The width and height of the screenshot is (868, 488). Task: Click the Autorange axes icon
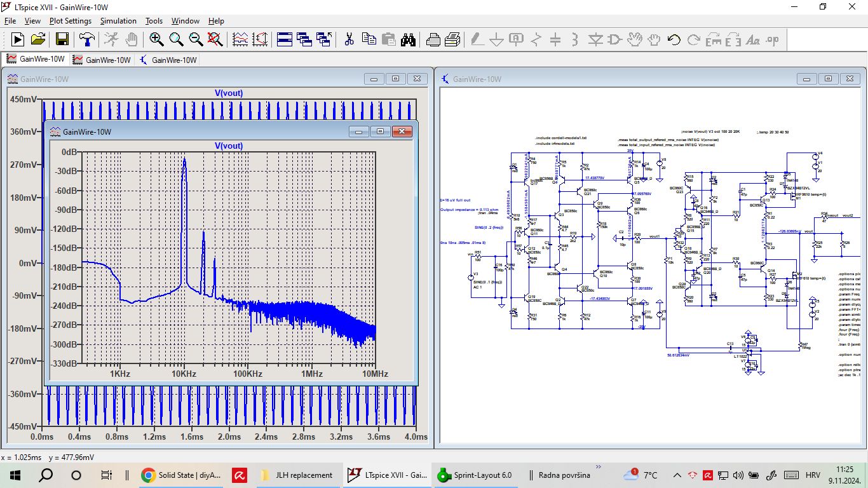260,39
